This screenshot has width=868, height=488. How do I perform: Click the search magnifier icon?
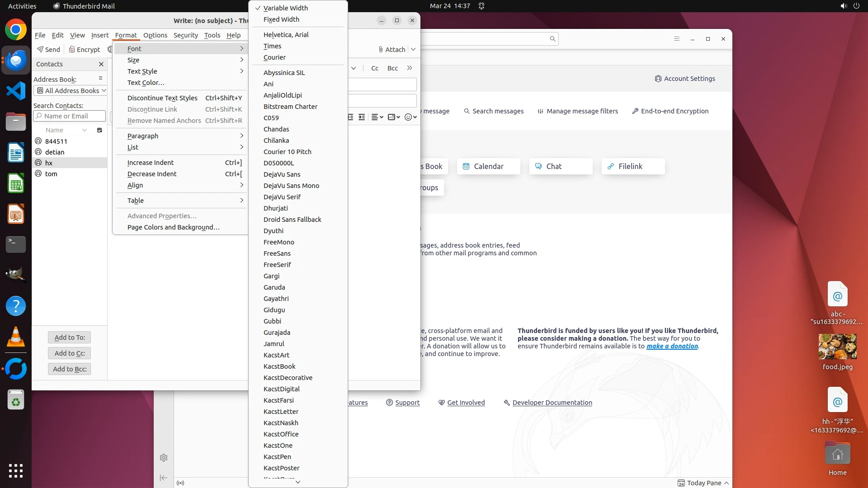pos(552,39)
